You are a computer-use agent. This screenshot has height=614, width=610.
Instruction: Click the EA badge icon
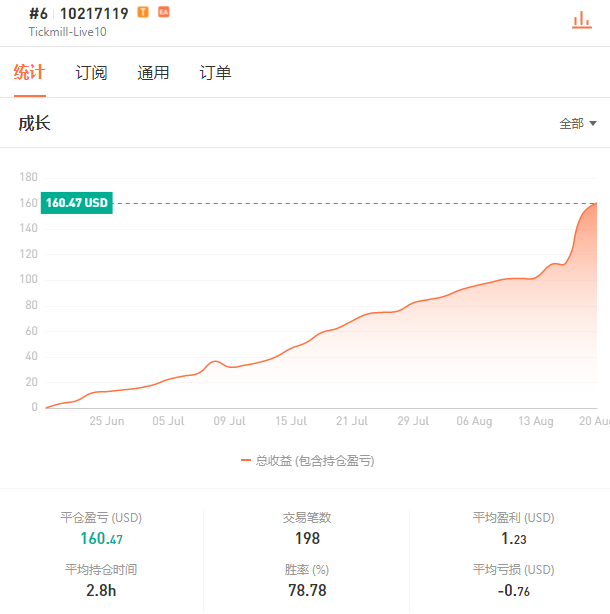click(164, 12)
